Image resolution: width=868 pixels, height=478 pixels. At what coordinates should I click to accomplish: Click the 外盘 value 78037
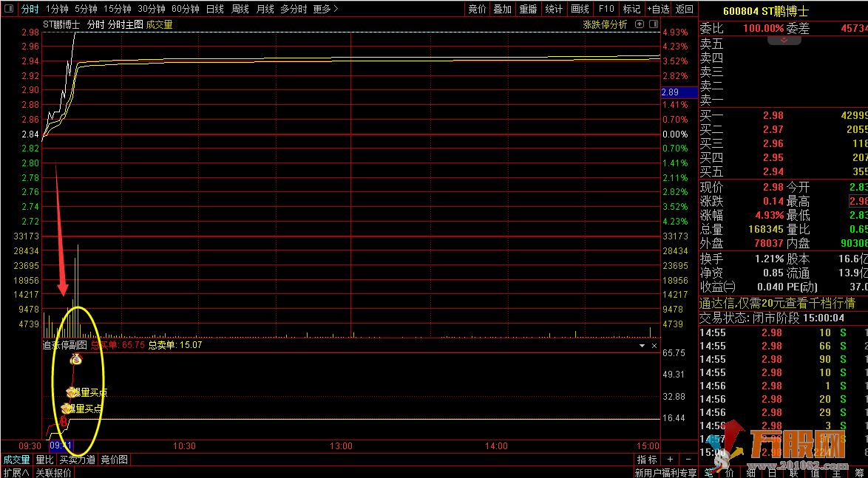[x=767, y=243]
